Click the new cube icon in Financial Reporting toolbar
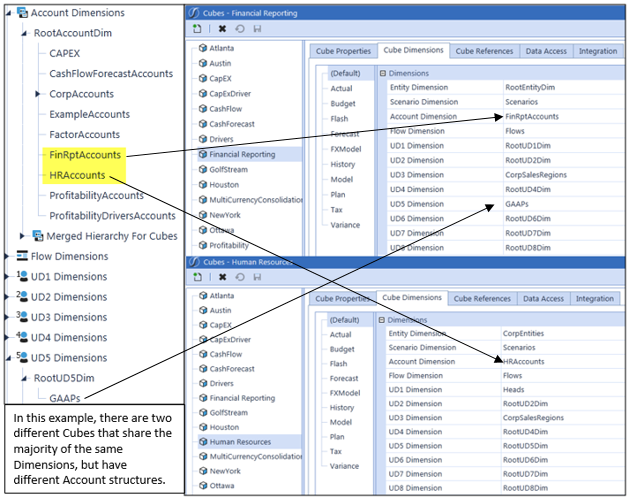The height and width of the screenshot is (499, 630). pyautogui.click(x=197, y=29)
